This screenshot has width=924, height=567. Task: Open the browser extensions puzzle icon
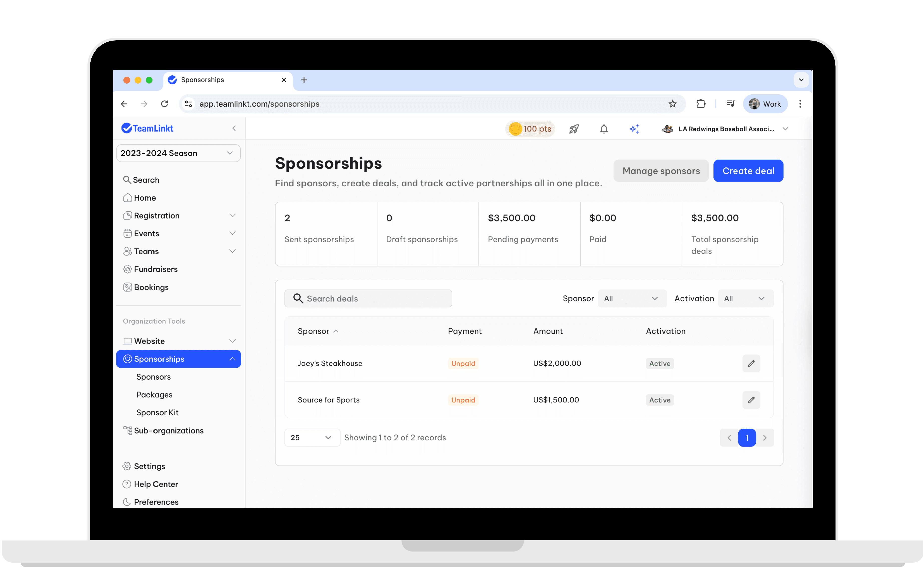point(700,104)
